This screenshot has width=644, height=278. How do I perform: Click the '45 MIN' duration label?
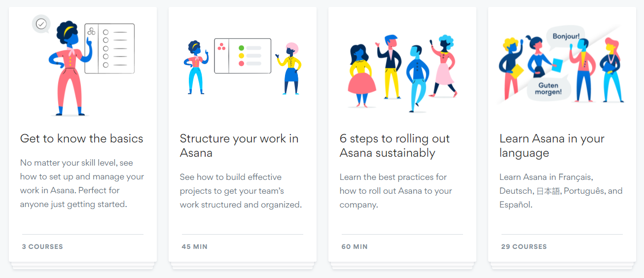pos(194,246)
